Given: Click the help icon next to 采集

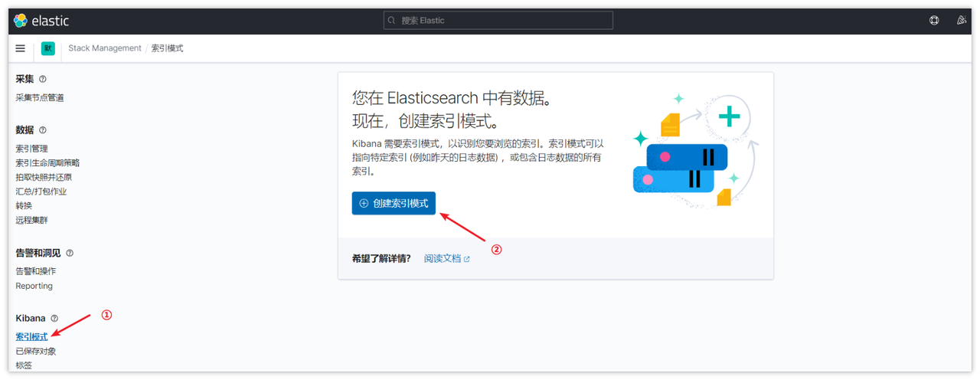Looking at the screenshot, I should click(x=43, y=79).
